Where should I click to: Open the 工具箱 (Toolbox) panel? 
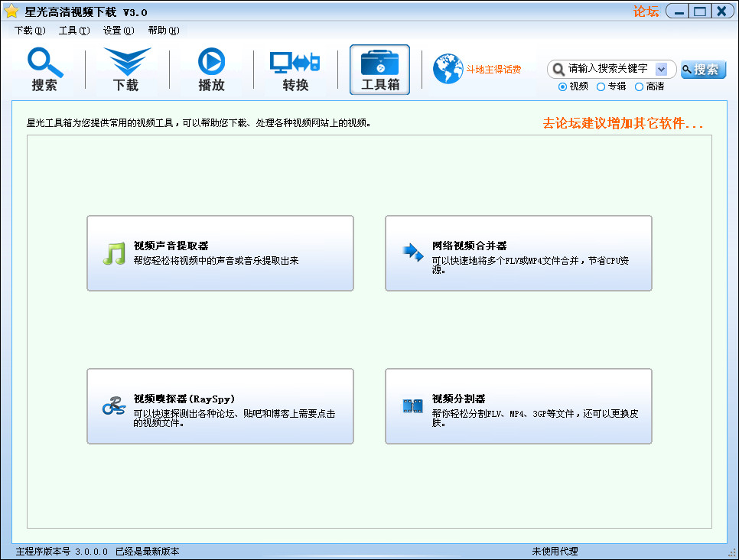(x=379, y=69)
